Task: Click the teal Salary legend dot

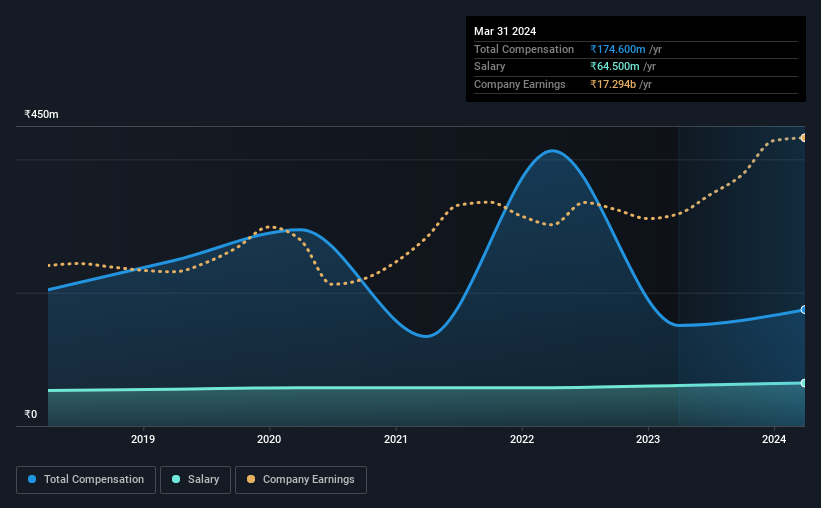Action: click(x=176, y=479)
